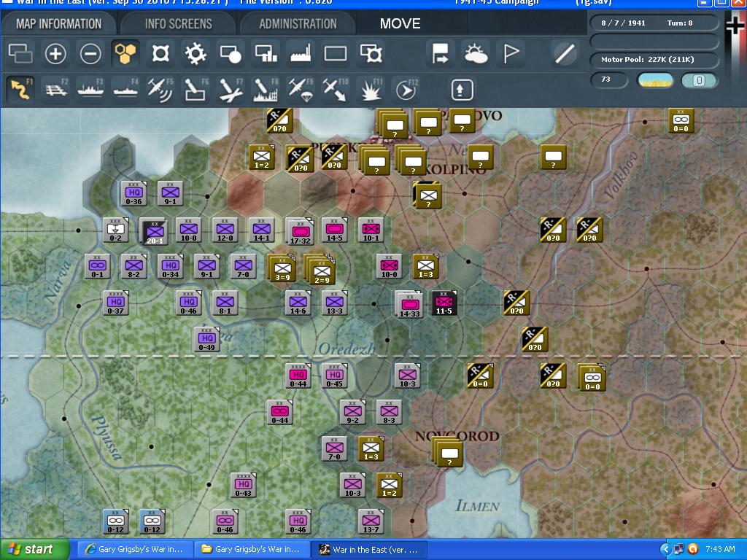Screen dimensions: 747x560
Task: Open the MAP INFORMATION tab
Action: click(58, 24)
